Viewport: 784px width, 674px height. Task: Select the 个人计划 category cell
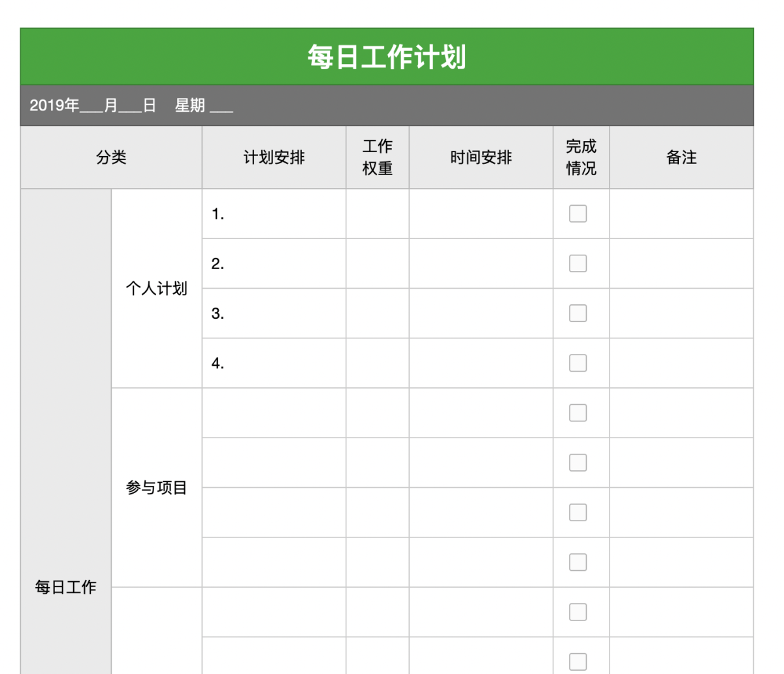(x=157, y=288)
